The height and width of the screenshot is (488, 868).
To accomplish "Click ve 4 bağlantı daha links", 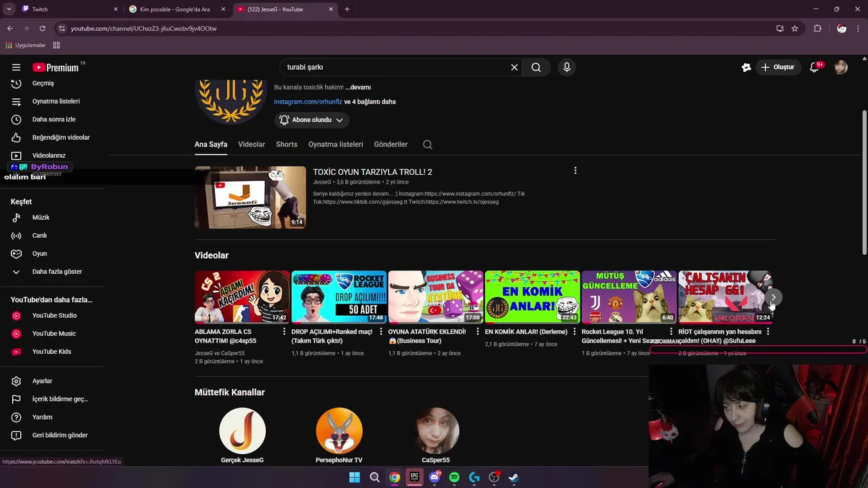I will (370, 102).
